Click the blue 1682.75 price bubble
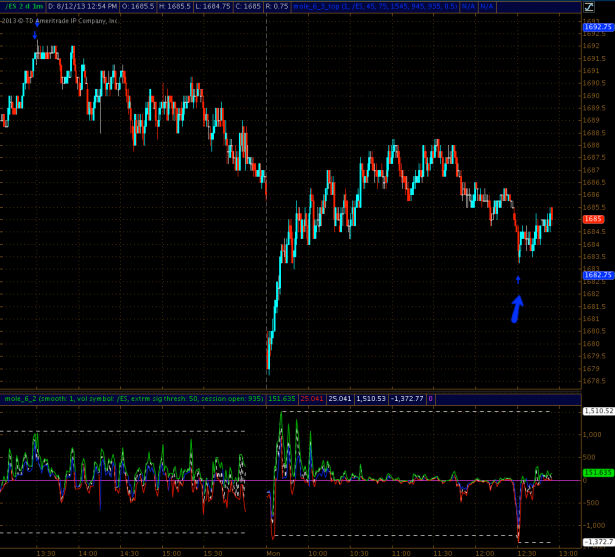The width and height of the screenshot is (615, 557). 598,274
